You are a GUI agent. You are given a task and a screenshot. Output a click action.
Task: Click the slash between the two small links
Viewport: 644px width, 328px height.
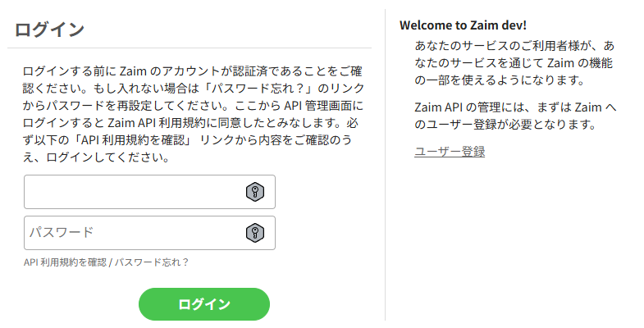[x=111, y=262]
